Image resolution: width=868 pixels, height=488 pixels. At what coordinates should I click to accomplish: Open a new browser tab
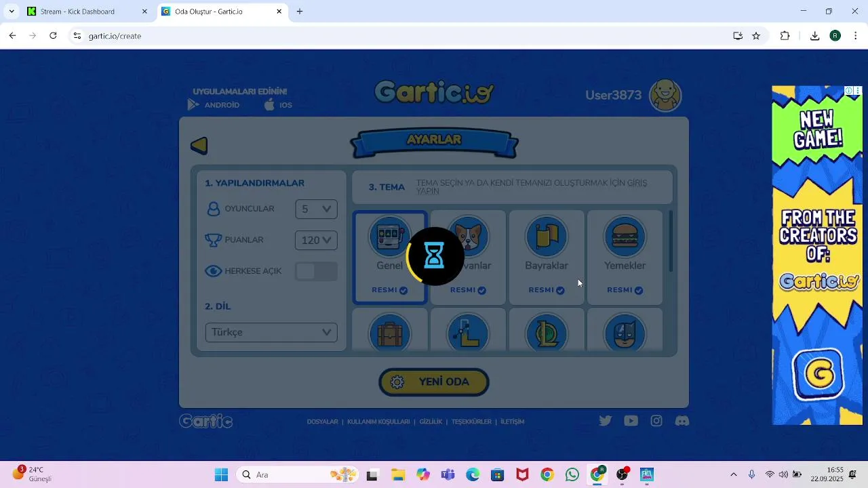[x=300, y=12]
